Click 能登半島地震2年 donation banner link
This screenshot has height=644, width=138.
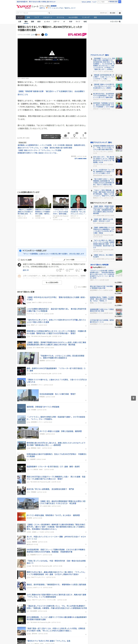36,2
